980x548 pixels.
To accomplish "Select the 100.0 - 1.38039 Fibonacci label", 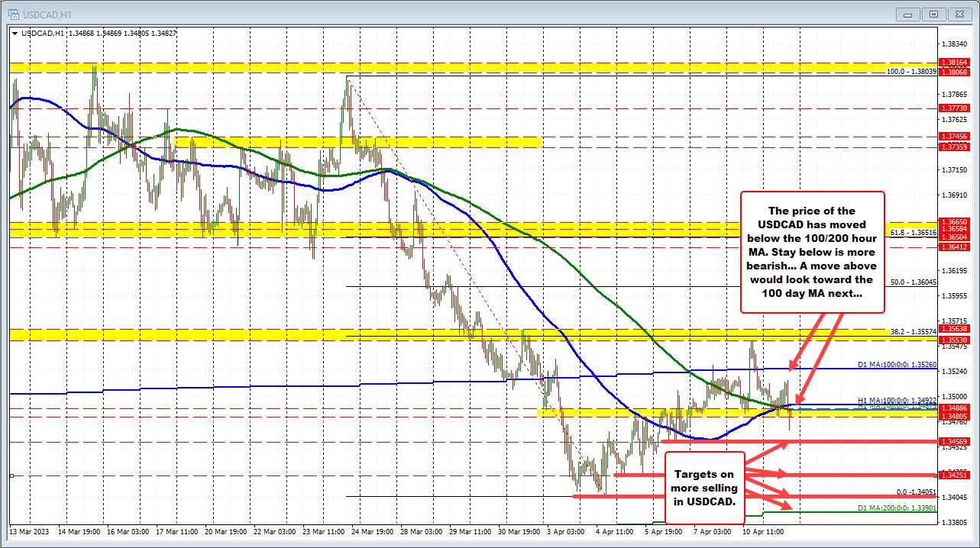I will tap(911, 71).
